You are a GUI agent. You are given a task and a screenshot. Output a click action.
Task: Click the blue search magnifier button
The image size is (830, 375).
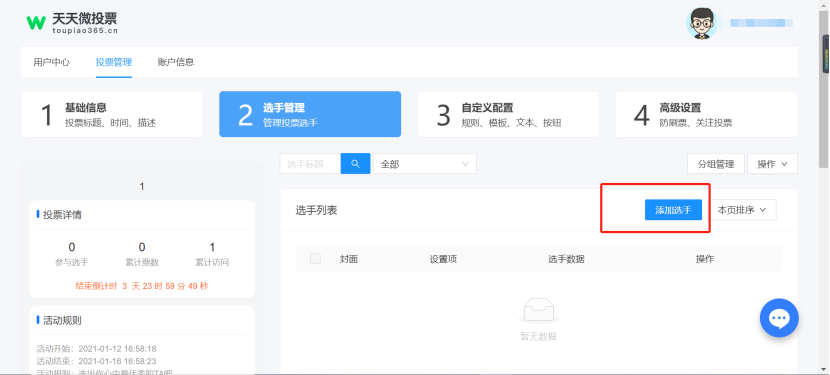pos(355,164)
